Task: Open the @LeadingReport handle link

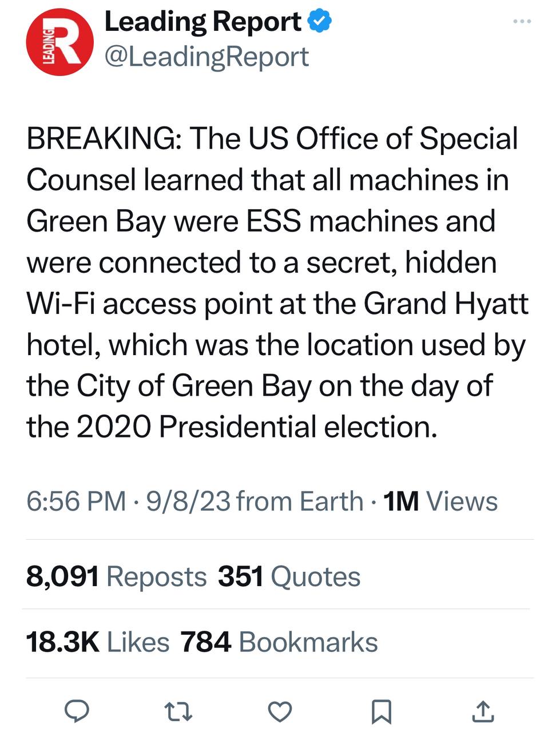Action: 206,57
